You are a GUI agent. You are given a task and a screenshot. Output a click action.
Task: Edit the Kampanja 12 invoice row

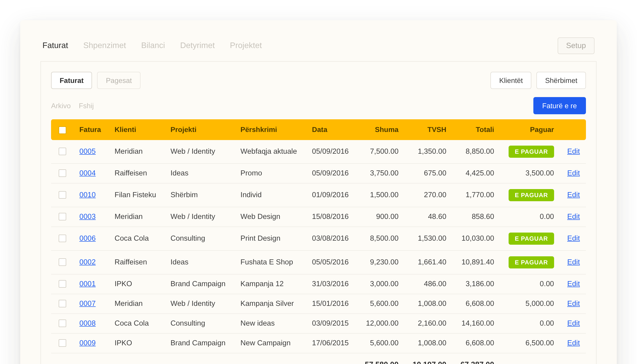tap(574, 284)
